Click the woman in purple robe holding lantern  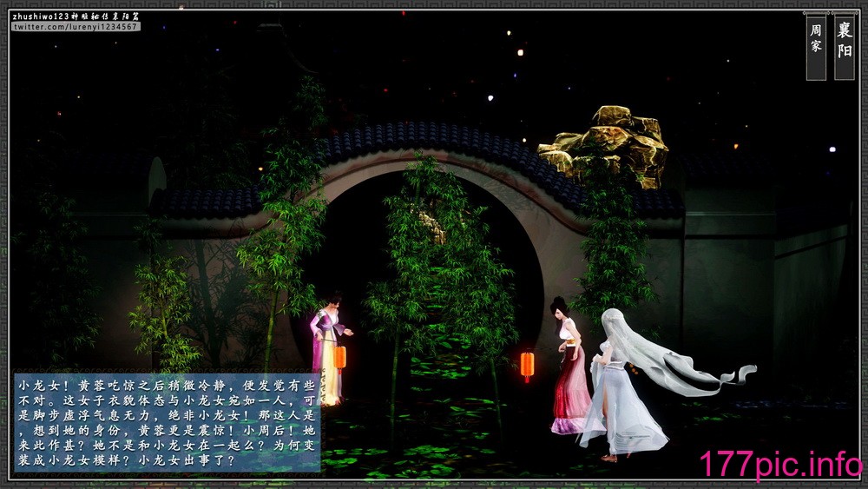pos(331,350)
